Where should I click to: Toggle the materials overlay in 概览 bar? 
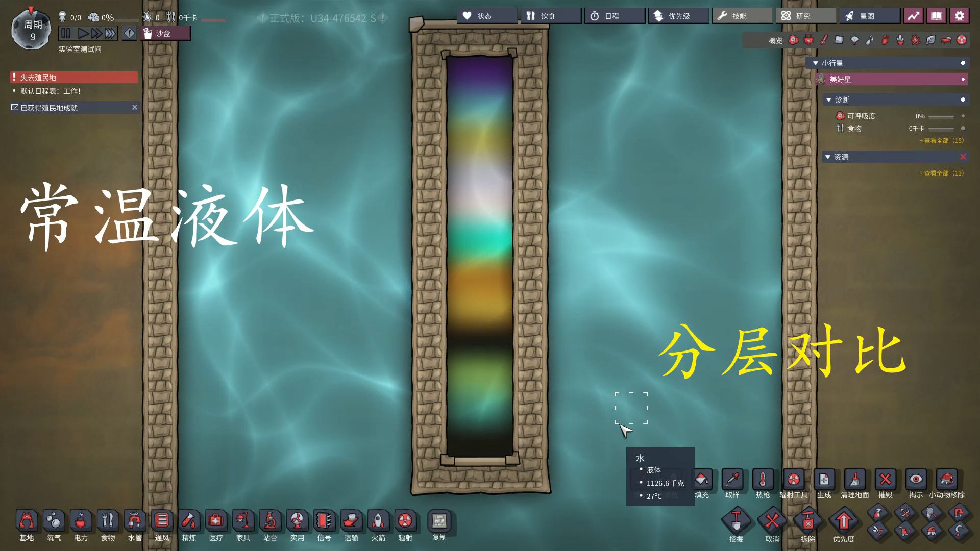(x=839, y=40)
